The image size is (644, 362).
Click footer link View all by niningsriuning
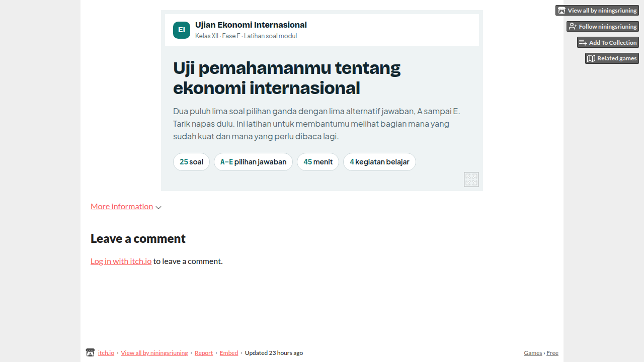coord(154,353)
